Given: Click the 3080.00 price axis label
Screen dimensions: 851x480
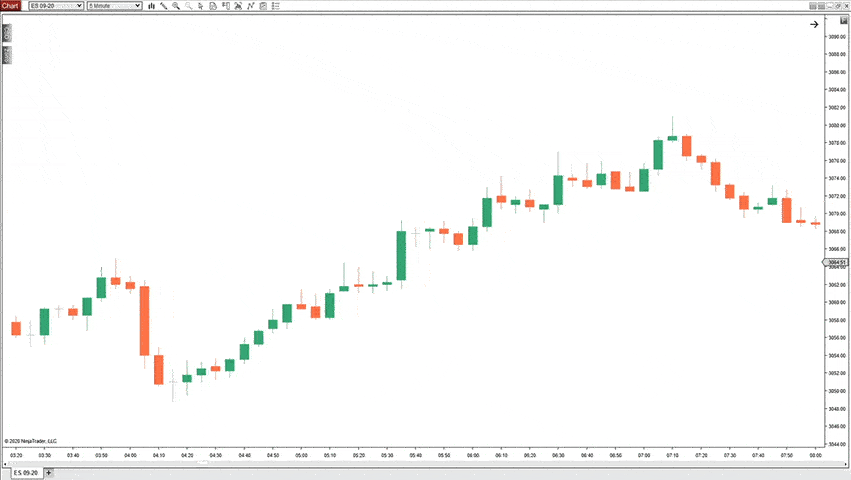Looking at the screenshot, I should coord(837,125).
